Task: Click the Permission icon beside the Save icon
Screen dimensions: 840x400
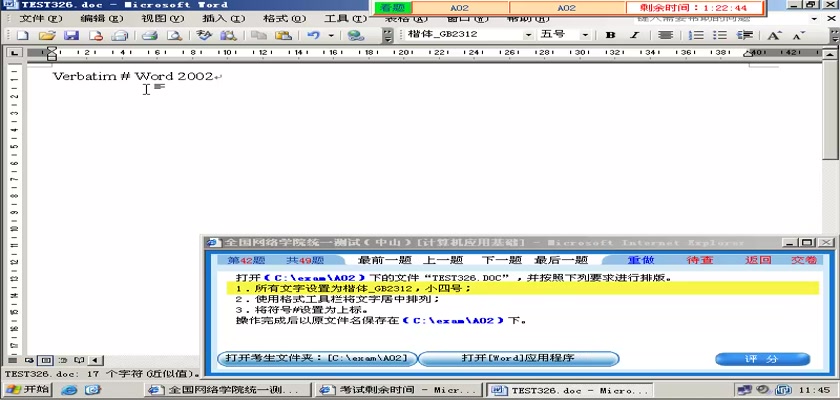Action: click(x=96, y=35)
